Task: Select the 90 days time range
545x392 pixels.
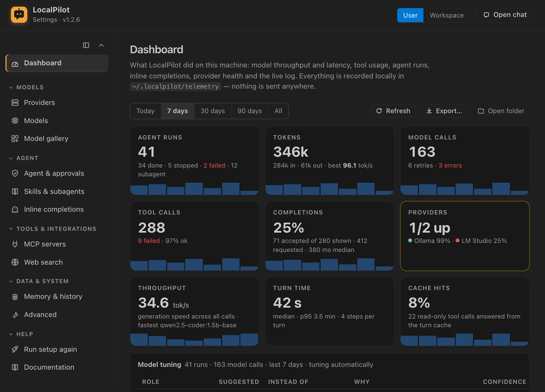Action: [249, 111]
